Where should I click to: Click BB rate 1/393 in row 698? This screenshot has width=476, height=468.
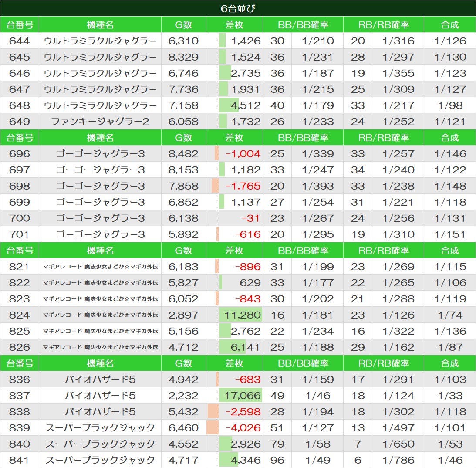point(317,186)
